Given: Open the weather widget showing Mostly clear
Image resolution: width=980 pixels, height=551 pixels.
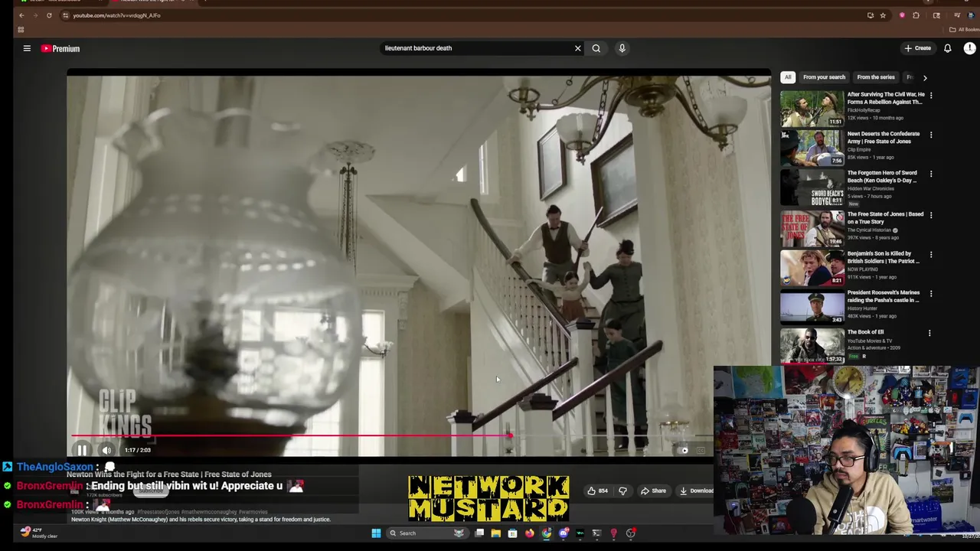Looking at the screenshot, I should pos(38,533).
